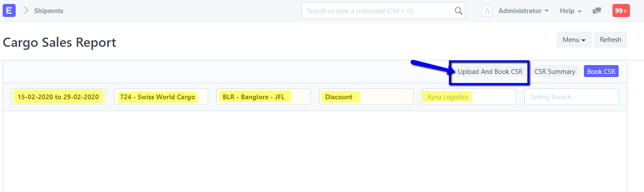Viewport: 644px width, 192px height.
Task: Click the breadcrumb chevron arrow
Action: coord(26,10)
